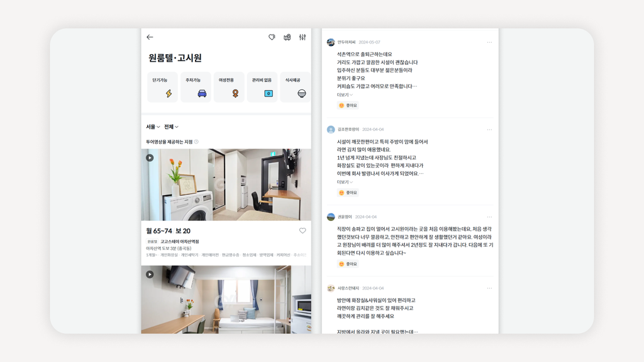The height and width of the screenshot is (362, 644).
Task: Open profile avatar of 2024-05-07 reviewer
Action: [x=331, y=42]
